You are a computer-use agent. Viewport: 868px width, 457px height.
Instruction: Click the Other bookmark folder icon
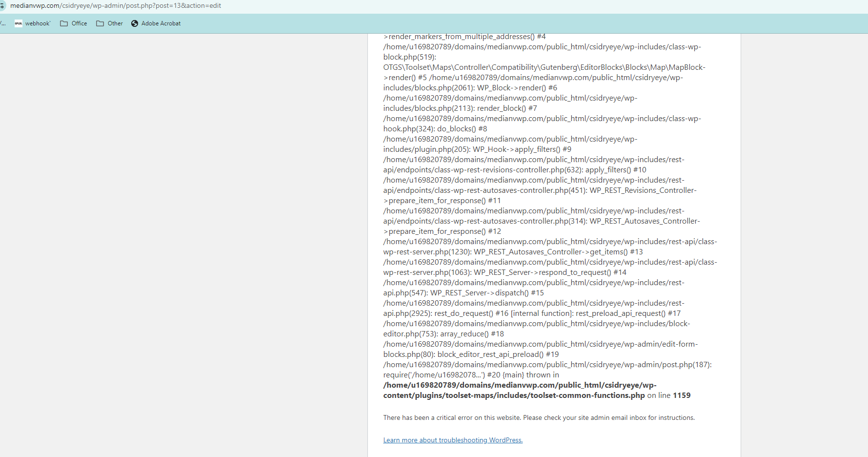tap(100, 23)
